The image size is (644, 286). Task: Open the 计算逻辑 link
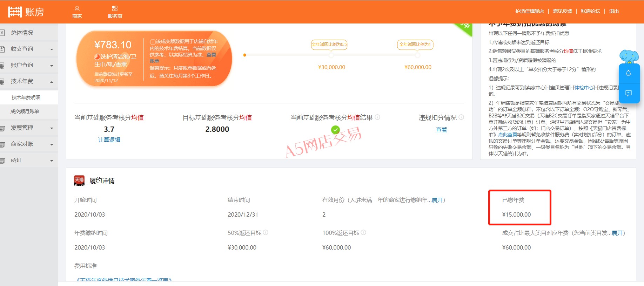tap(109, 140)
